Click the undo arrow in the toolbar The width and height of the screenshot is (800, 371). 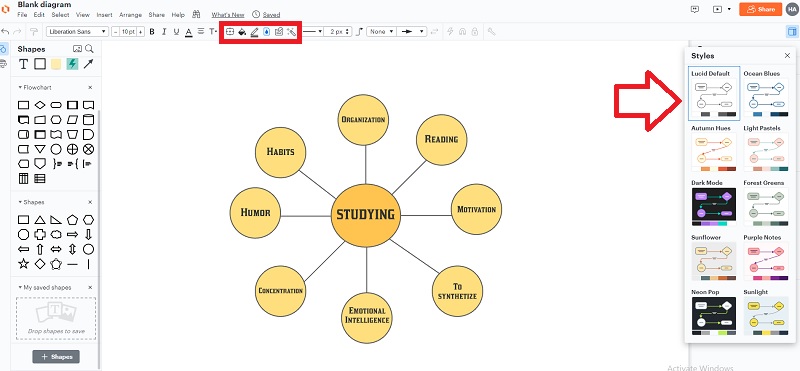click(5, 32)
